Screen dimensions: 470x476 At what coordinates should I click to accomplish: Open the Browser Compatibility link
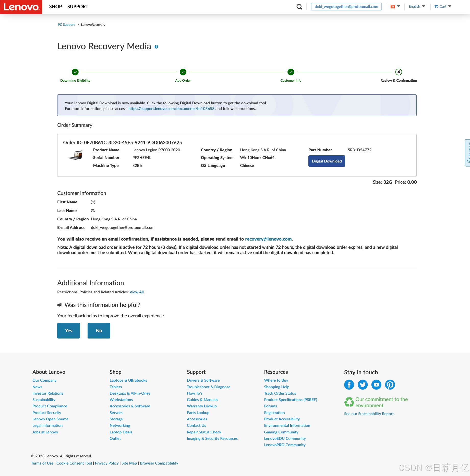pyautogui.click(x=159, y=463)
